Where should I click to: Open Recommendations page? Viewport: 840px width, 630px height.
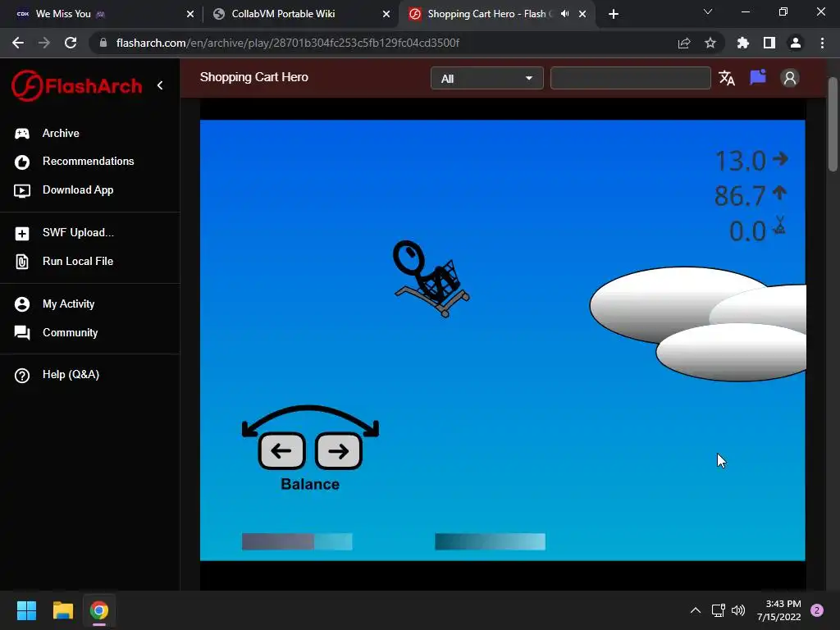[89, 162]
